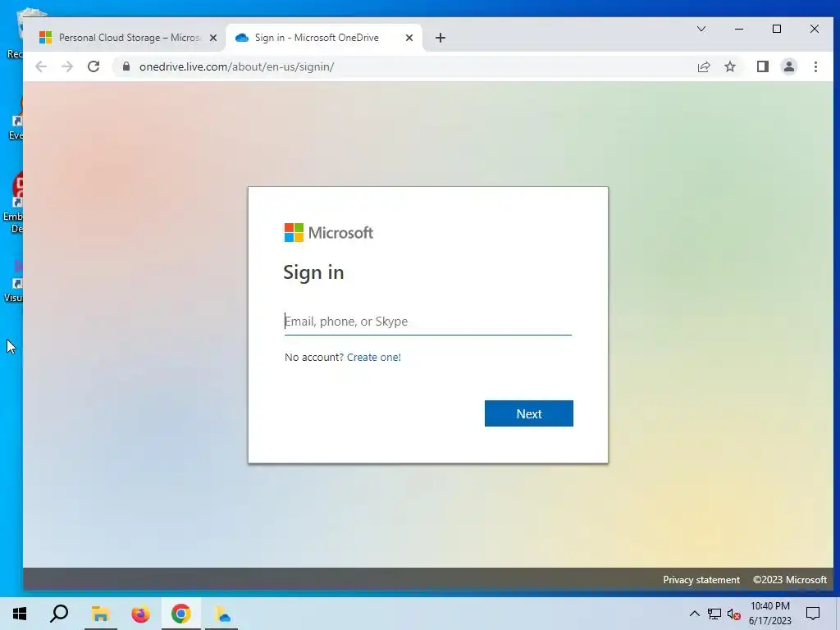Open Chrome three-dot menu

pos(815,66)
